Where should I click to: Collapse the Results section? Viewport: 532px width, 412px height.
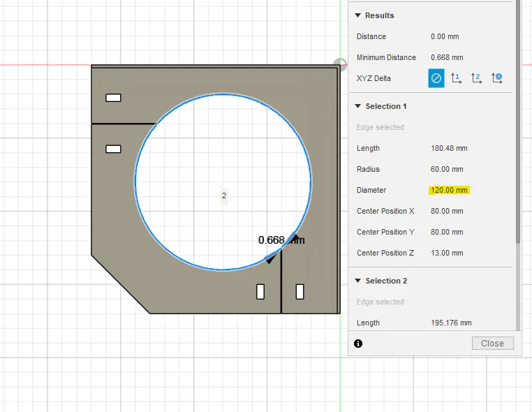pyautogui.click(x=357, y=15)
